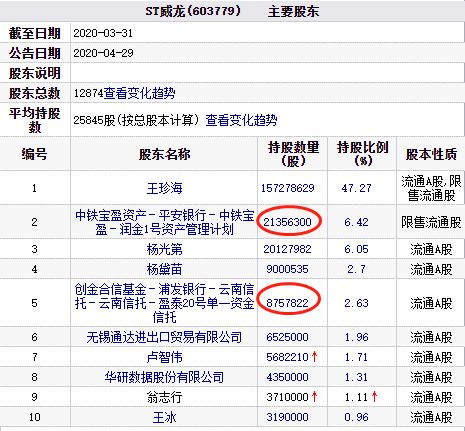Select percentage 1.96
The height and width of the screenshot is (431, 465).
point(356,337)
